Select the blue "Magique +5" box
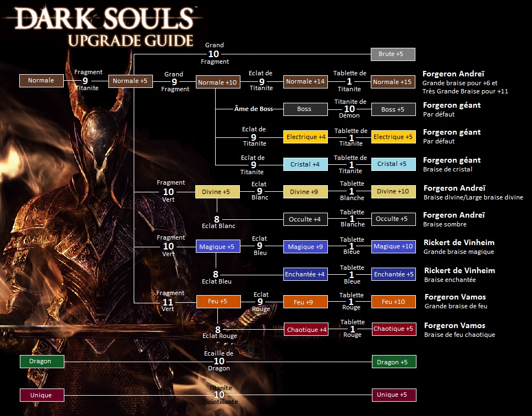The image size is (532, 416). (x=218, y=247)
